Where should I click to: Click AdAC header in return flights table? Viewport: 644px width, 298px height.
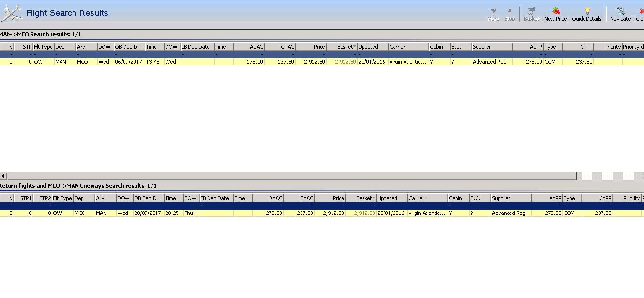[x=268, y=198]
